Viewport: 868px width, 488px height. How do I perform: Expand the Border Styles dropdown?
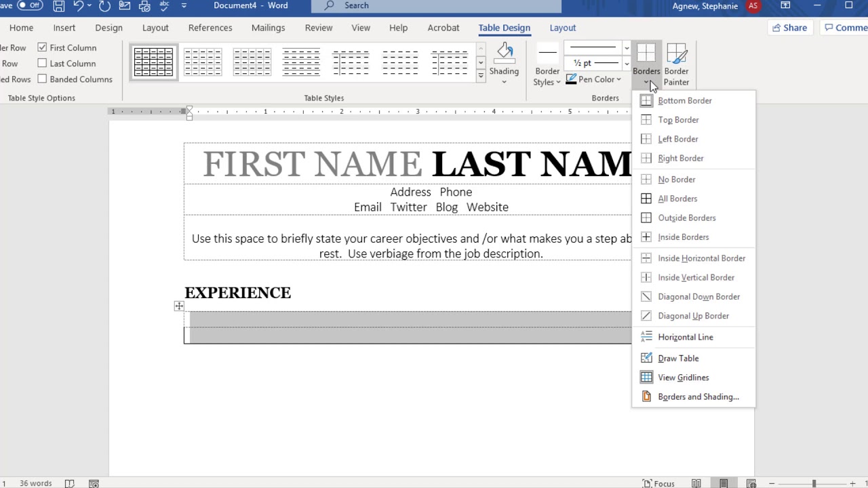tap(558, 82)
